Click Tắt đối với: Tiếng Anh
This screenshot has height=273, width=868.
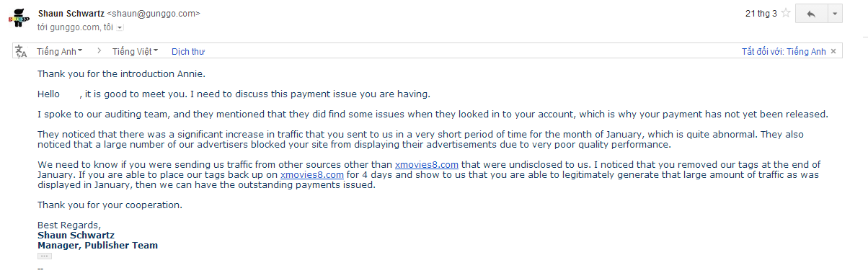click(x=784, y=51)
